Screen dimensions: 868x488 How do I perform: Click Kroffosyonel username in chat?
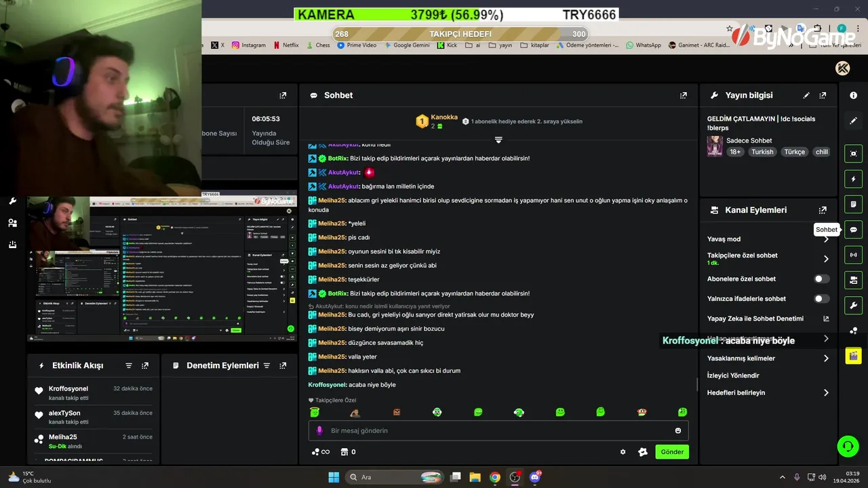coord(328,385)
